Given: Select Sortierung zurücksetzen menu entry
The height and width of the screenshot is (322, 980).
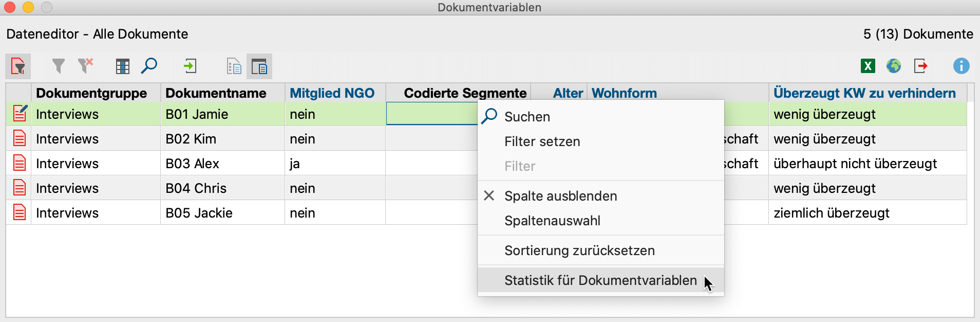Looking at the screenshot, I should coord(601,251).
